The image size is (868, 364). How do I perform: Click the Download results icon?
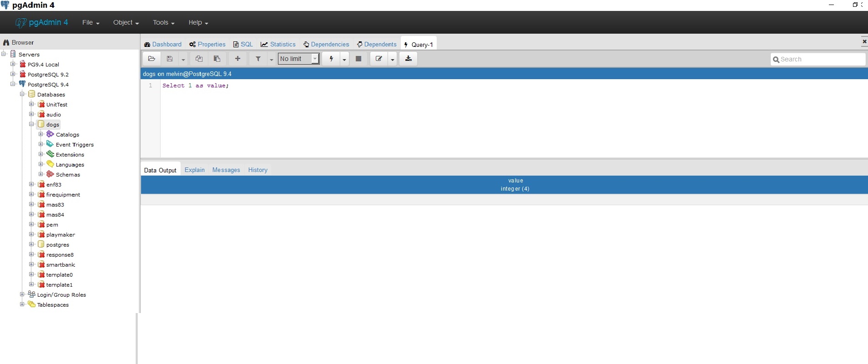408,59
